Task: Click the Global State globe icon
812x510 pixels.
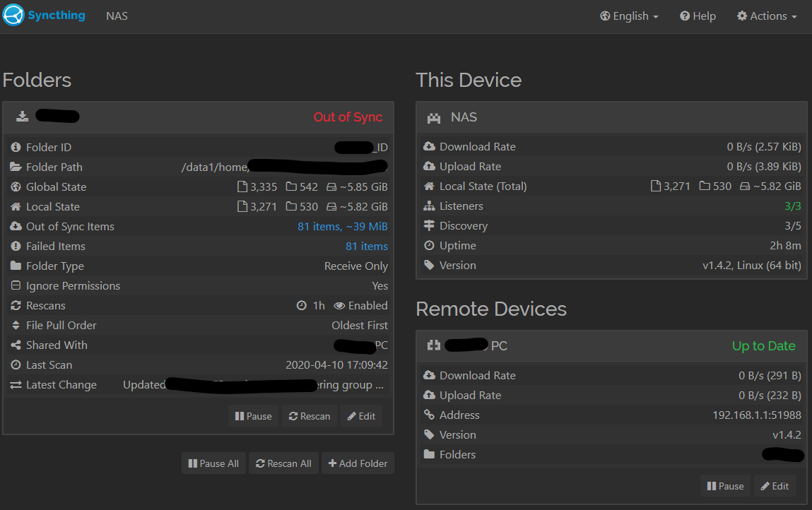Action: point(16,187)
